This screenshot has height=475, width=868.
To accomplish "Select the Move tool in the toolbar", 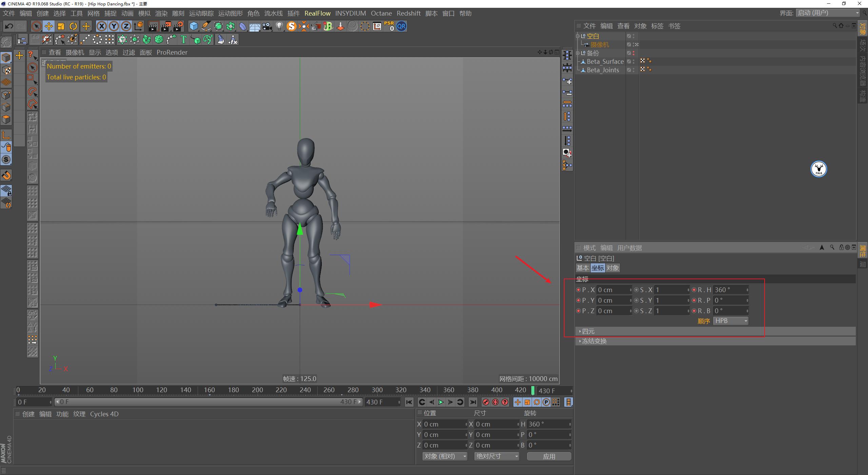I will tap(48, 26).
